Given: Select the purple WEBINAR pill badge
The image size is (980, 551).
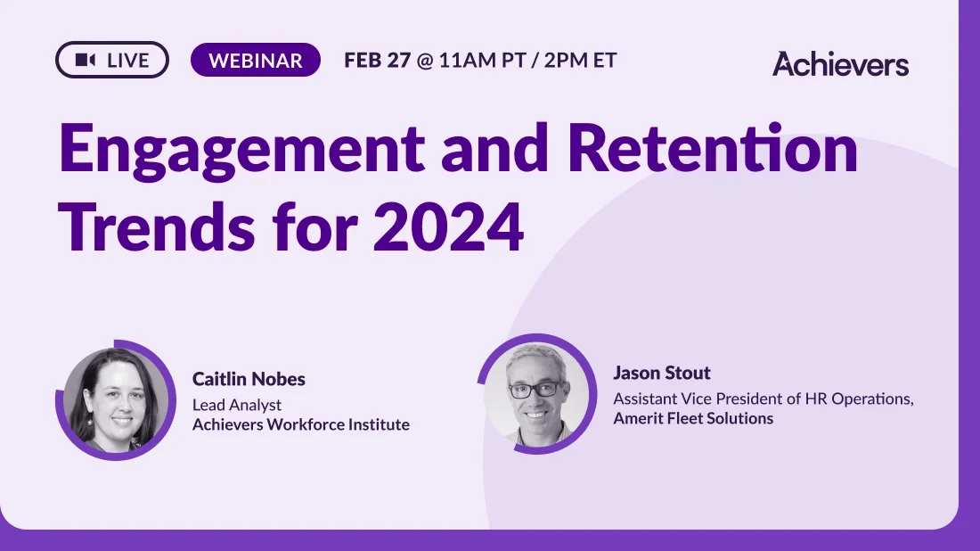Looking at the screenshot, I should point(256,61).
